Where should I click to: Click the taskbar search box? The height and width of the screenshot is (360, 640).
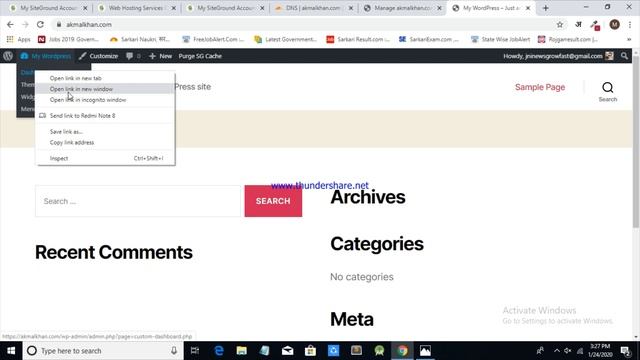point(103,351)
